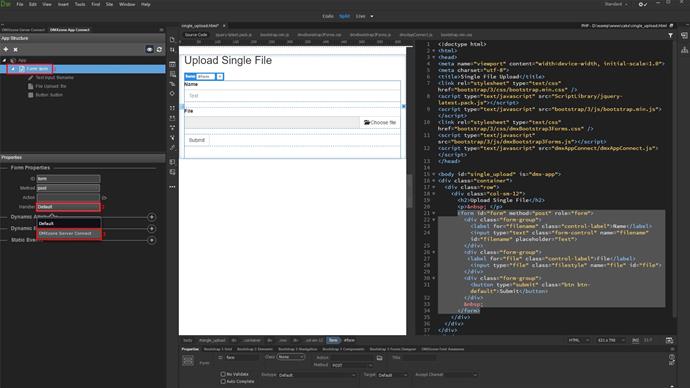Click Choose file in the preview form
The width and height of the screenshot is (690, 388).
[380, 122]
